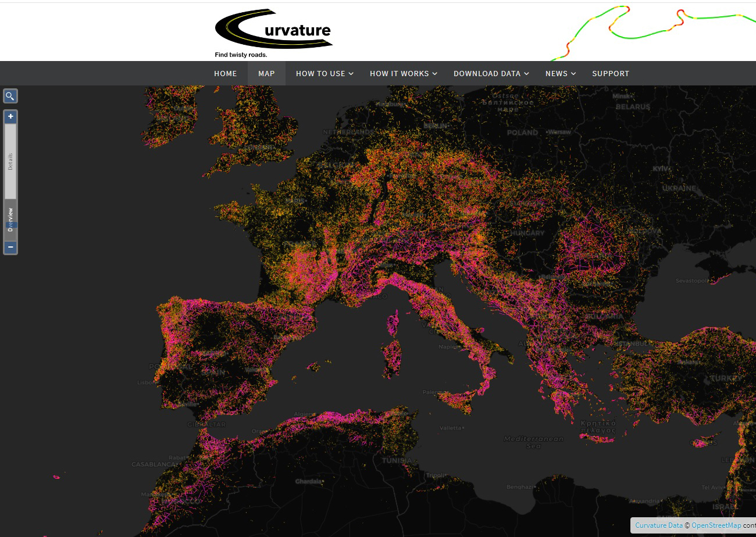Expand the How It Works dropdown
The image size is (756, 537).
click(404, 74)
